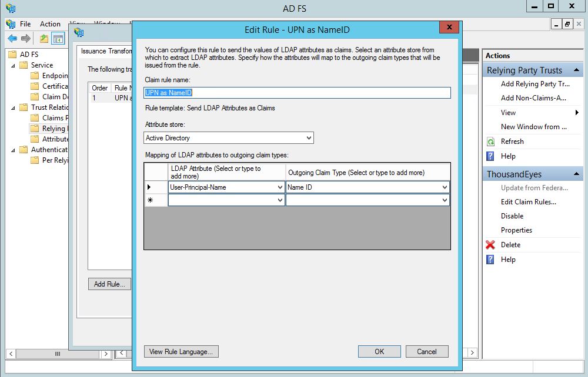Open the File menu
Image resolution: width=588 pixels, height=377 pixels.
coord(25,24)
